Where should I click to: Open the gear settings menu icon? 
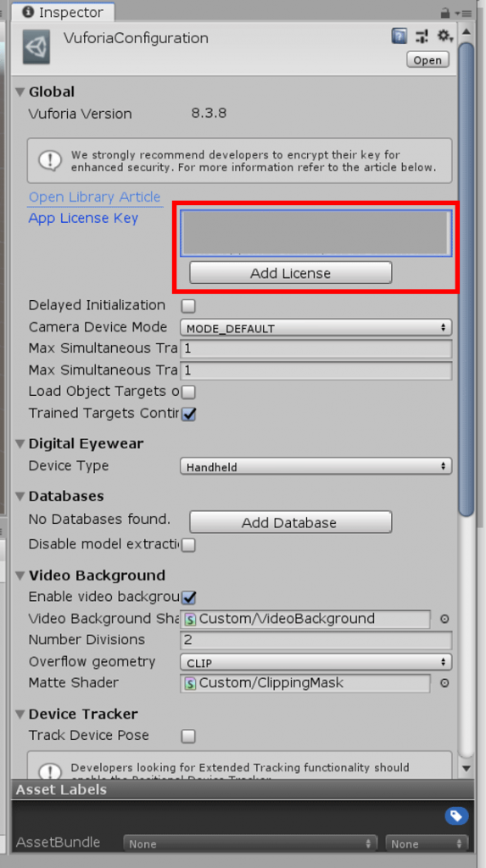pos(444,36)
